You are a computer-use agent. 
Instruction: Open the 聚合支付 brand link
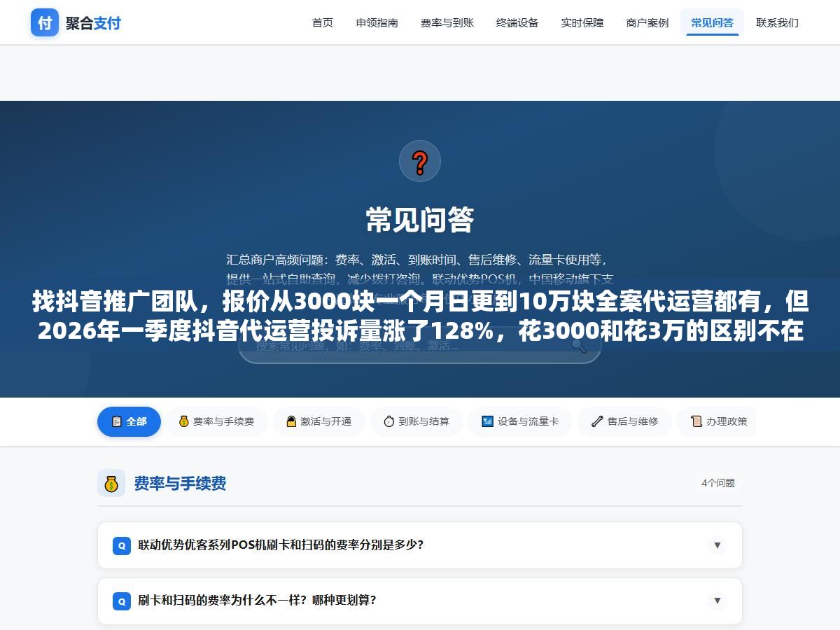click(93, 23)
